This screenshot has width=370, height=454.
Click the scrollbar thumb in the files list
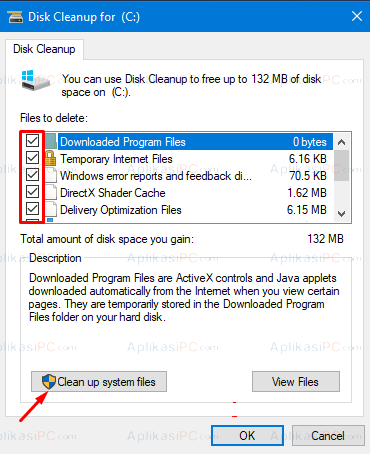click(x=341, y=165)
